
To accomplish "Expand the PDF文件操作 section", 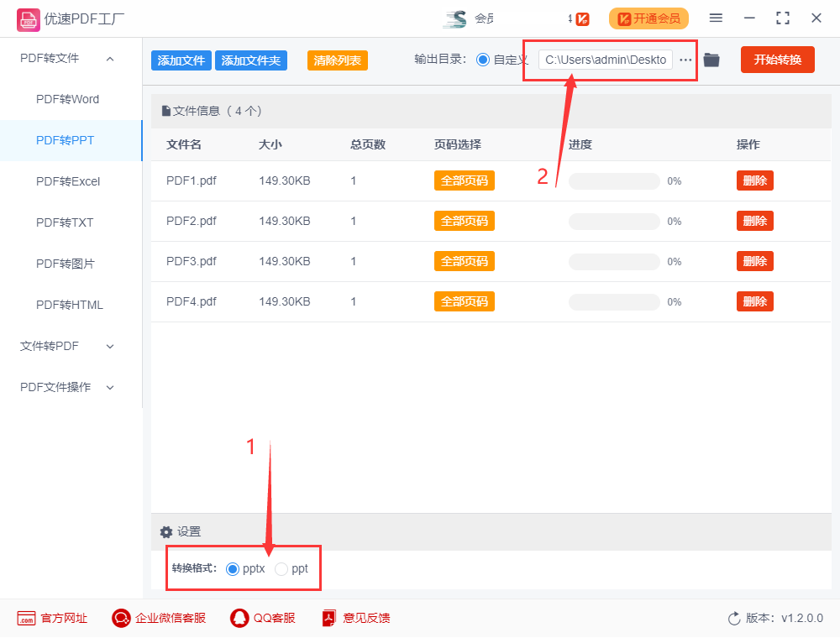I will click(x=110, y=388).
